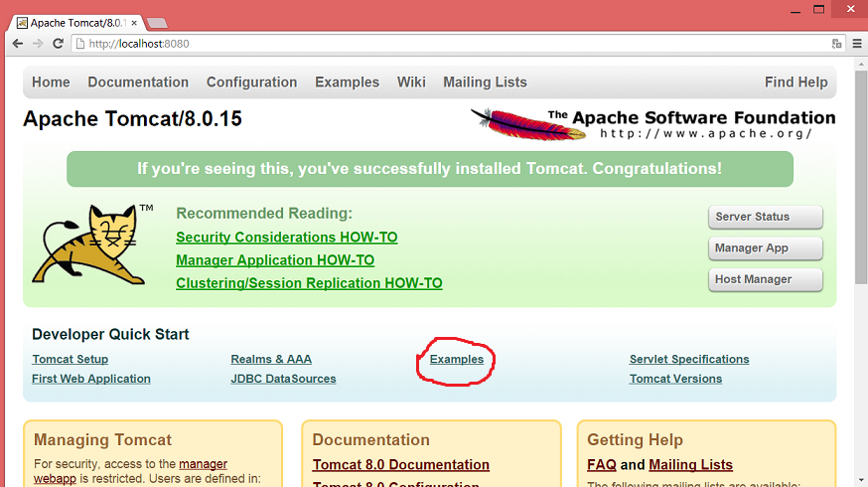Screen dimensions: 868x487
Task: Click the page vertical scrollbar
Action: click(x=859, y=199)
